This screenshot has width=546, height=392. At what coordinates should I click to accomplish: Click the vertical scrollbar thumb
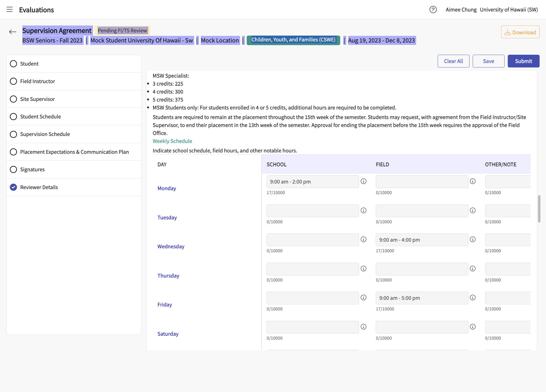click(539, 209)
